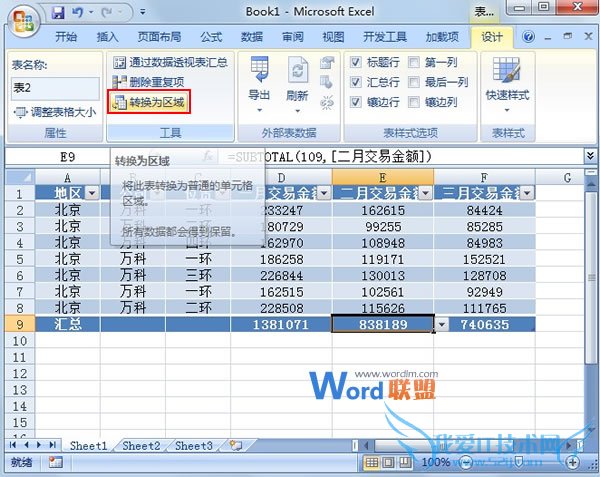Click the open in browser icon
The width and height of the screenshot is (600, 477).
[326, 82]
